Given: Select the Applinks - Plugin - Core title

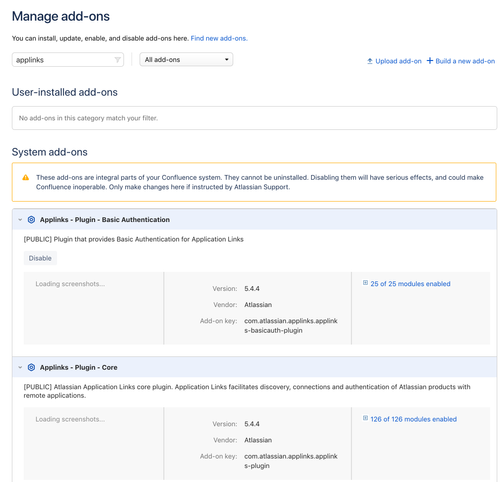Looking at the screenshot, I should (x=79, y=367).
